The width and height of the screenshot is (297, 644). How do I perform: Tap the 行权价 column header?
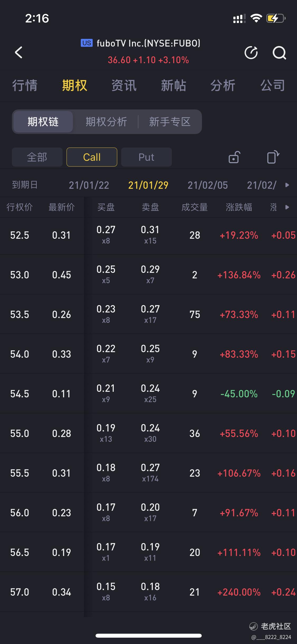coord(20,207)
